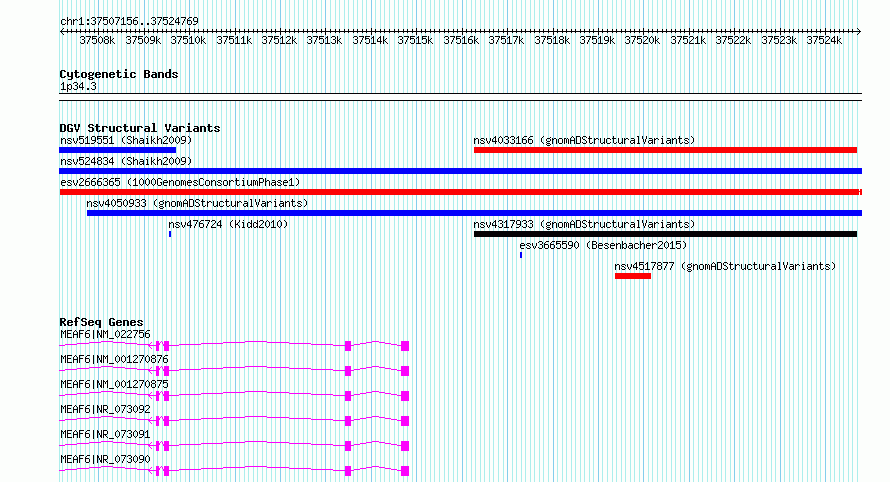Viewport: 890px width, 482px height.
Task: Open MEAF6|NR_073091 transcript label
Action: tap(105, 434)
